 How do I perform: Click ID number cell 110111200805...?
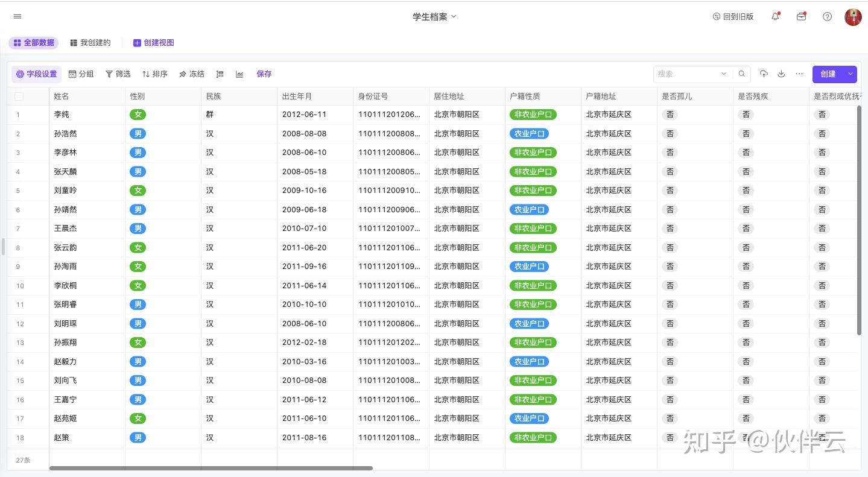[390, 172]
